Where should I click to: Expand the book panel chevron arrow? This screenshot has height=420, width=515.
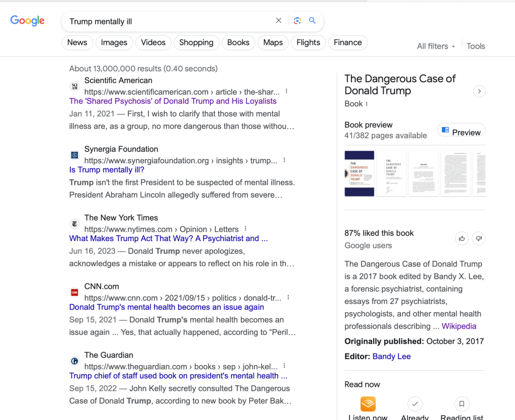(479, 91)
